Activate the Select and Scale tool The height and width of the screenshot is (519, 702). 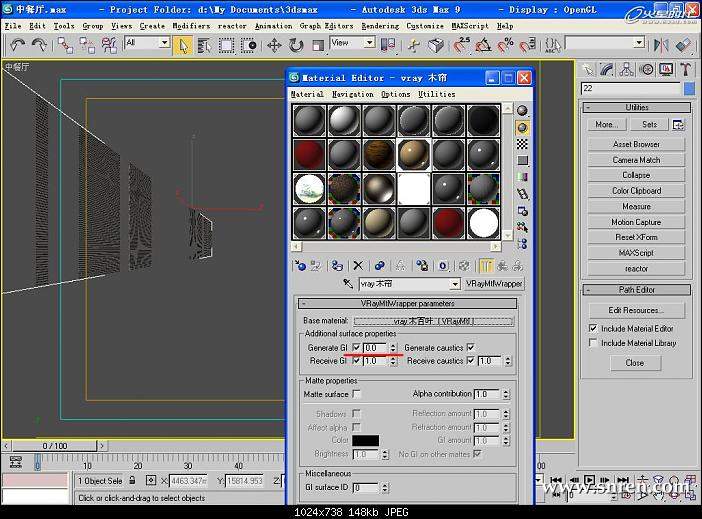(x=317, y=45)
